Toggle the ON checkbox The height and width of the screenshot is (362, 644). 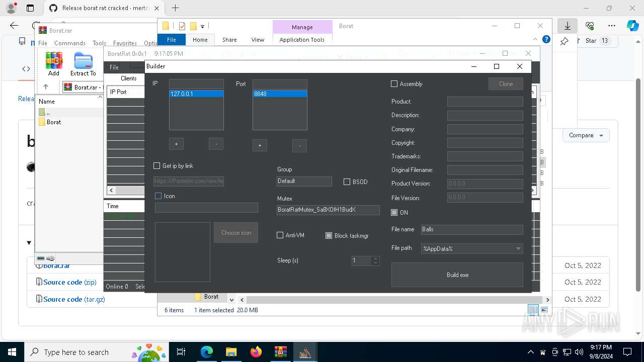[394, 212]
